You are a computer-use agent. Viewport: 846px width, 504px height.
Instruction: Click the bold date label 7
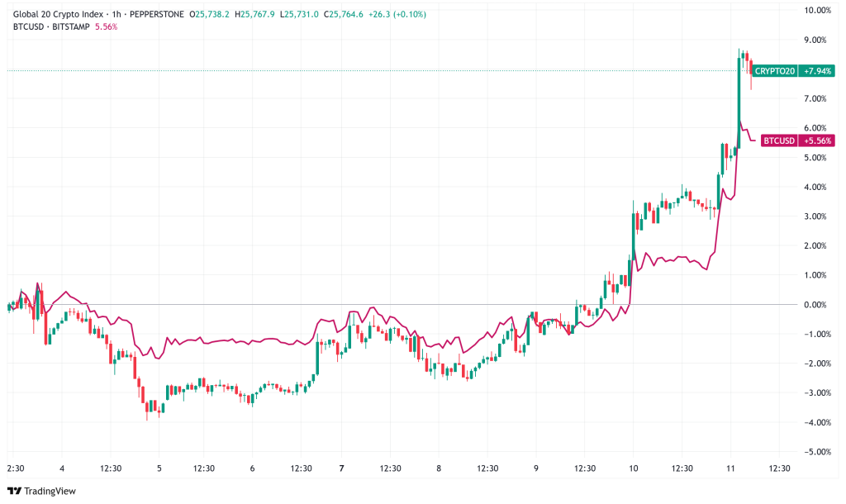tap(341, 468)
